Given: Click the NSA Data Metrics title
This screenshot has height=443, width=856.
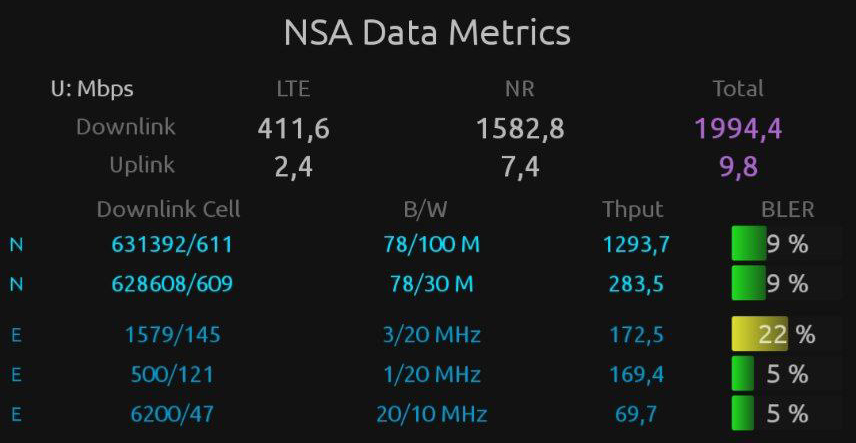Looking at the screenshot, I should pos(427,33).
